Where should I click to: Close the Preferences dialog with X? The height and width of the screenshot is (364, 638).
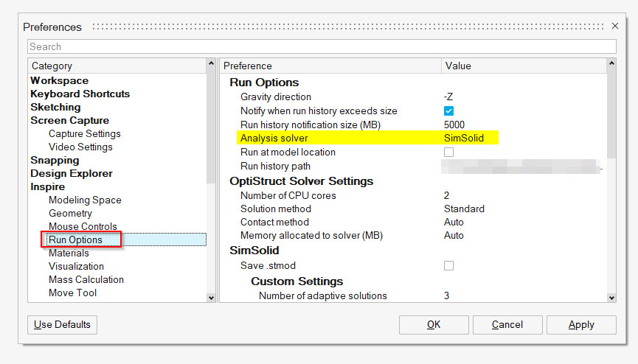(615, 26)
